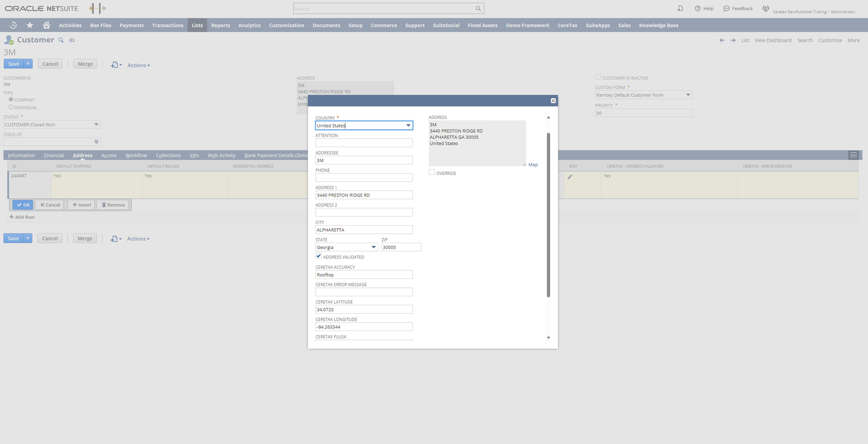
Task: Open the top new-record document icon
Action: (114, 65)
